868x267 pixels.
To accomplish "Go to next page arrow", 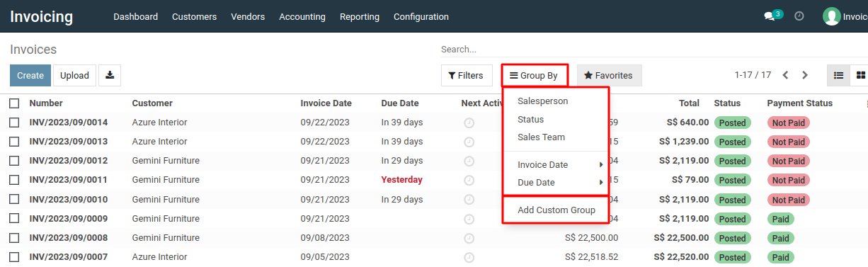I will tap(805, 75).
